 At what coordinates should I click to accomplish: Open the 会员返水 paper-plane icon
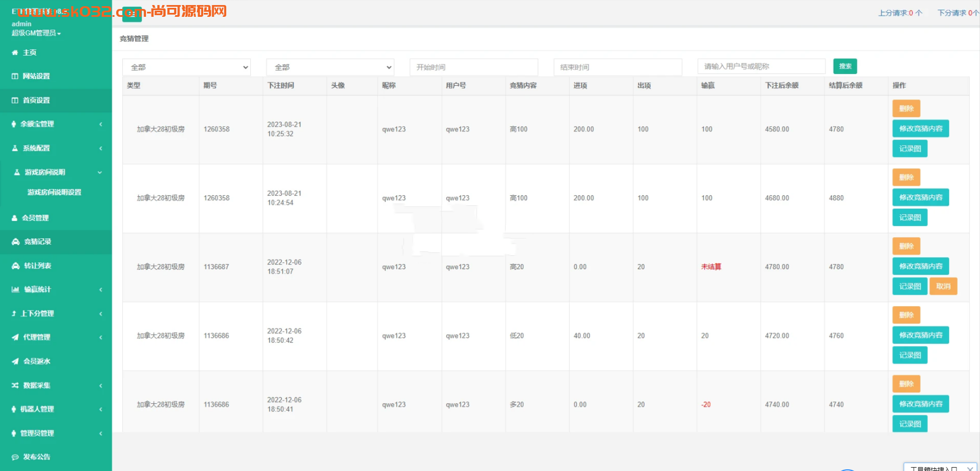pyautogui.click(x=15, y=361)
